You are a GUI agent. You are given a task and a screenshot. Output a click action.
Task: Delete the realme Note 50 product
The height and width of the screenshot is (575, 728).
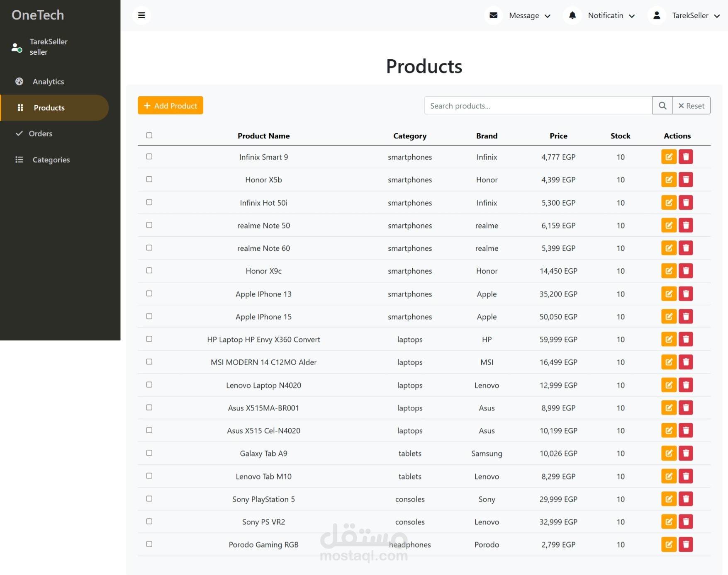pos(686,226)
